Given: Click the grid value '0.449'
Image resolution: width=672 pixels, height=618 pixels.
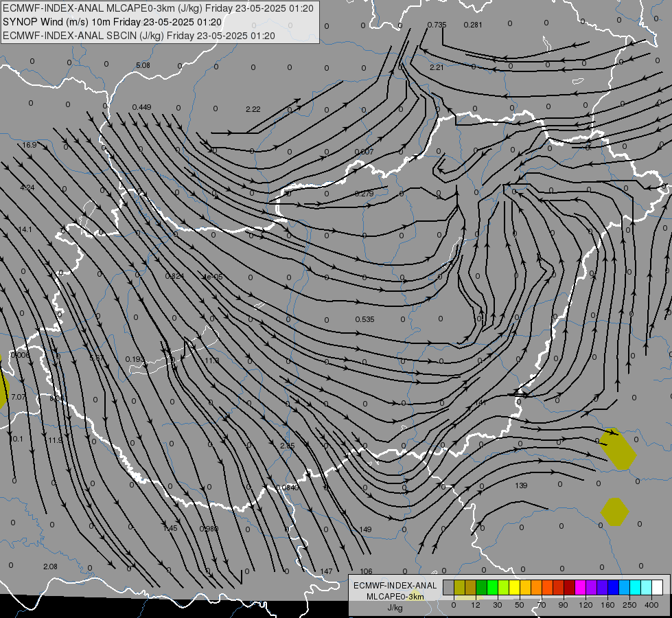Looking at the screenshot, I should tap(141, 107).
